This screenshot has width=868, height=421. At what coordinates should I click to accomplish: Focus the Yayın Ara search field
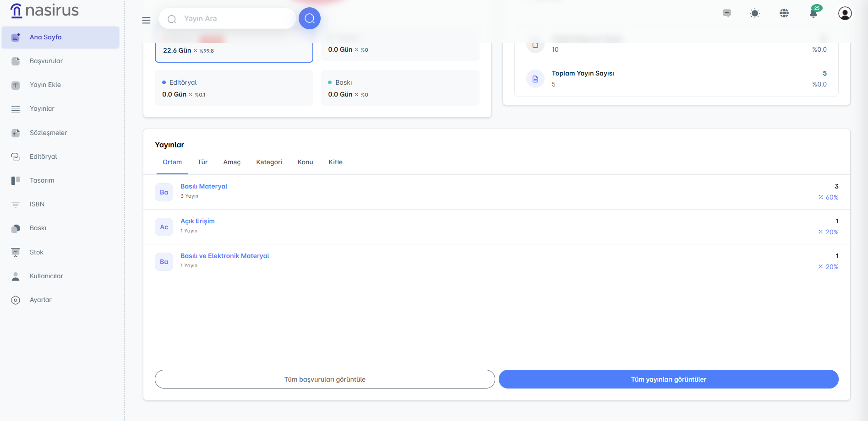tap(234, 19)
